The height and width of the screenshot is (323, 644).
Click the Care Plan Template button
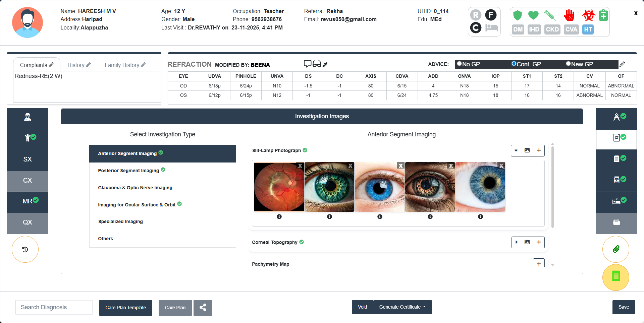pyautogui.click(x=125, y=308)
